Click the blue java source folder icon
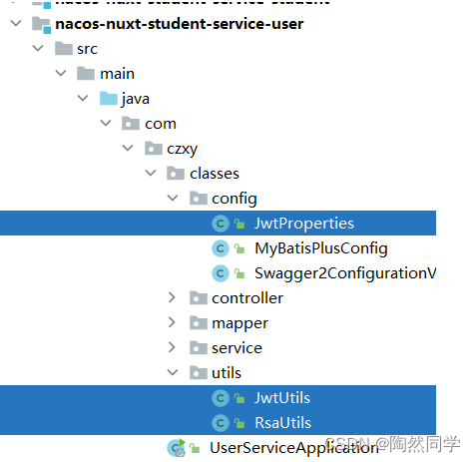This screenshot has width=476, height=462. [x=109, y=99]
